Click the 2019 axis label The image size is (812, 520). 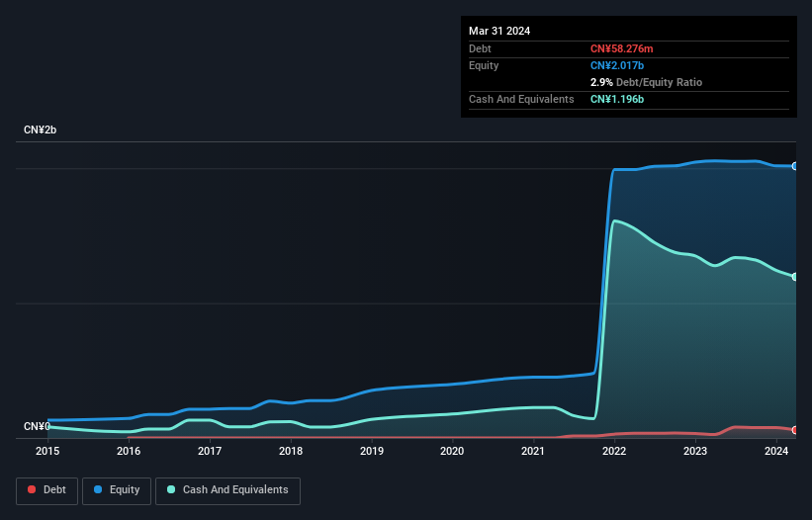[372, 451]
